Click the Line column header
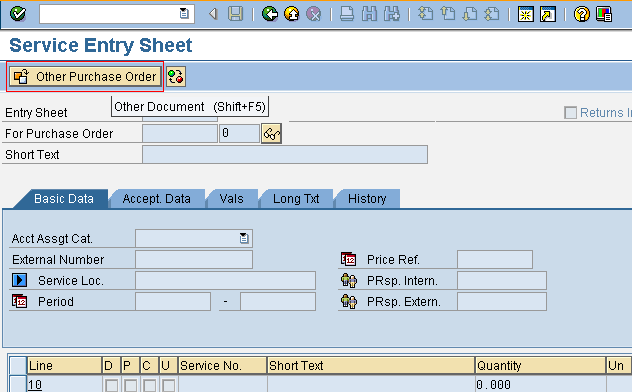The width and height of the screenshot is (632, 392). point(64,365)
